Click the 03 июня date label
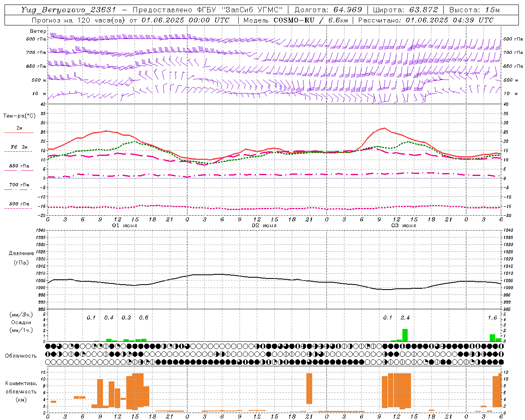 coord(404,226)
